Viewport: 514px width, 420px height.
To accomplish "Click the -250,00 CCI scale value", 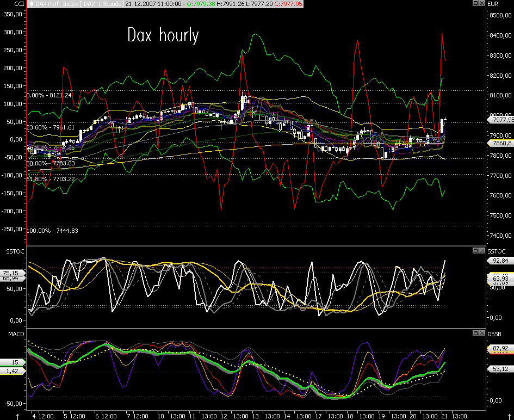I will click(12, 229).
